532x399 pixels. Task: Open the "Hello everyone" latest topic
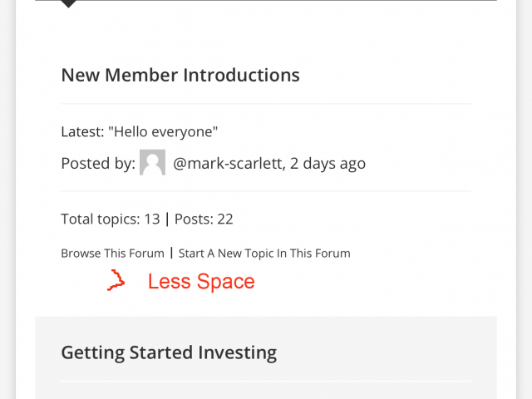click(163, 131)
